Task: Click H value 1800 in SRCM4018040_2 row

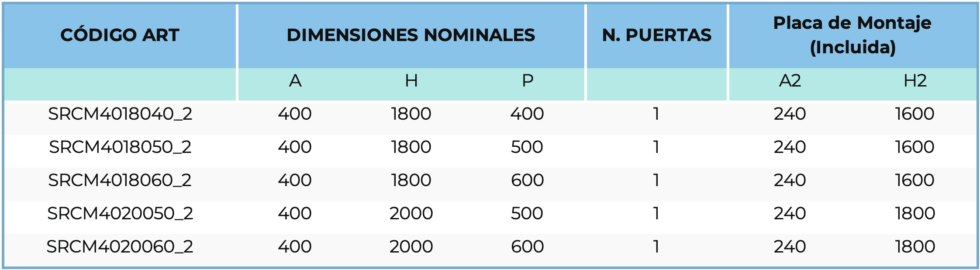Action: pyautogui.click(x=411, y=114)
